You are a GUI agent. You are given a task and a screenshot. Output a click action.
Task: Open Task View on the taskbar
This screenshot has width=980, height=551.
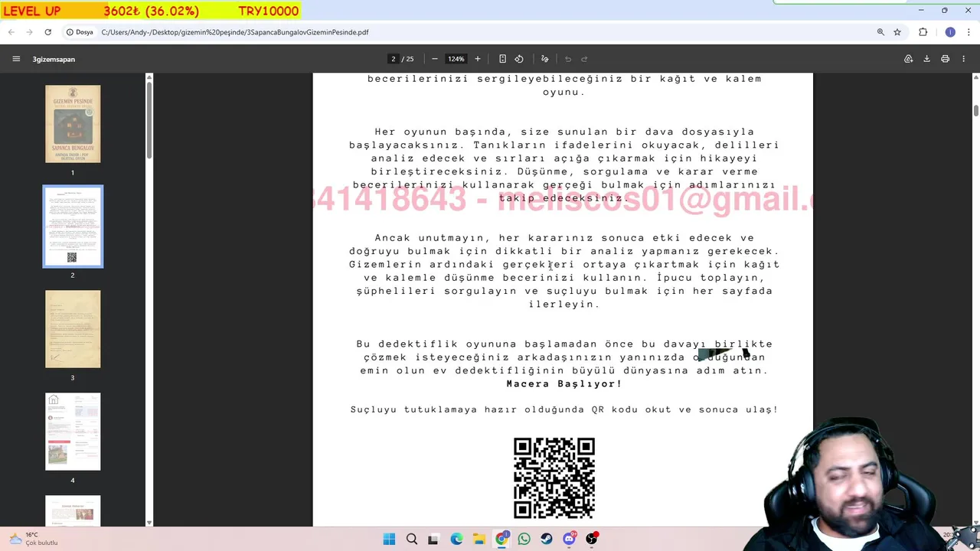pyautogui.click(x=433, y=539)
